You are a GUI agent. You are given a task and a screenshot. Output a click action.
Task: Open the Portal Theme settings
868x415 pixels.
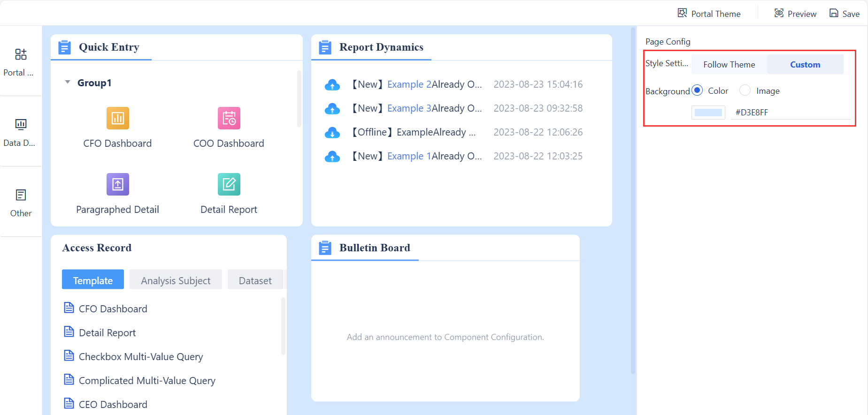coord(709,14)
